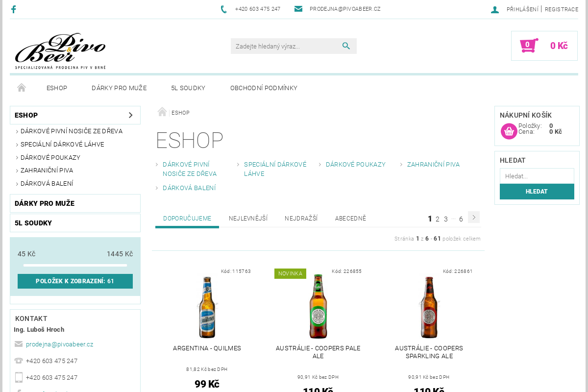The height and width of the screenshot is (392, 588).
Task: Click the ESHOP breadcrumb text
Action: [x=180, y=113]
